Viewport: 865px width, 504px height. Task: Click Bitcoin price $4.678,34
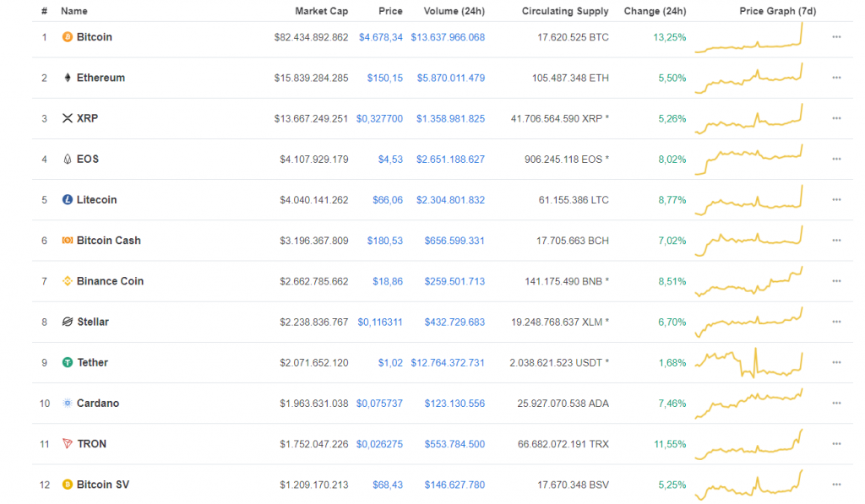click(x=381, y=37)
